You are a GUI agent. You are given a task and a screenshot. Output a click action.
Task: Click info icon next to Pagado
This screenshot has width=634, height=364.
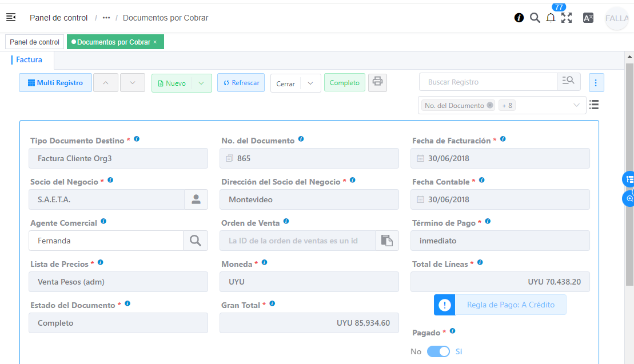452,331
